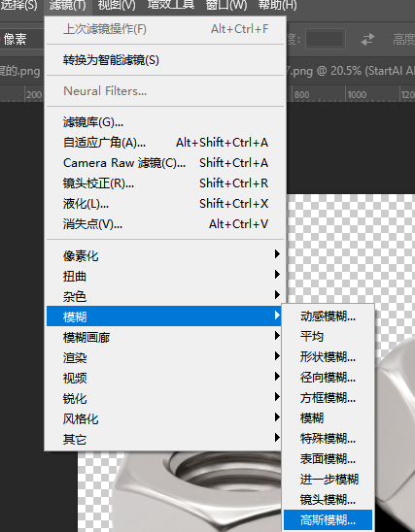
Task: Expand the 杂色 submenu
Action: (x=165, y=296)
